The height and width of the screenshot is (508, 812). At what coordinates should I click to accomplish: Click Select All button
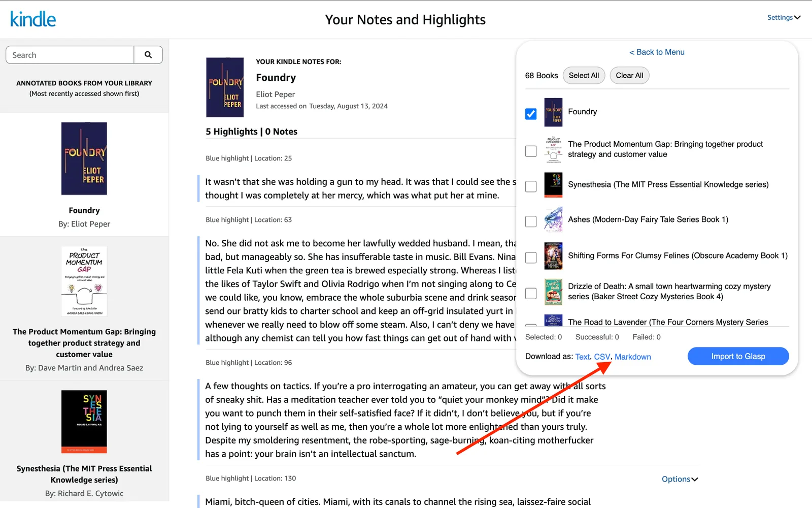(584, 76)
